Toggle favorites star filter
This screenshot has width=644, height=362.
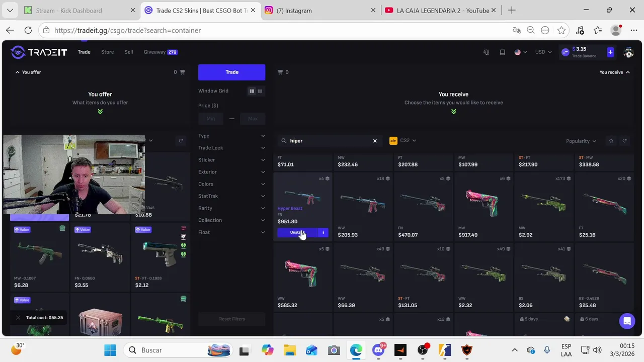point(611,141)
